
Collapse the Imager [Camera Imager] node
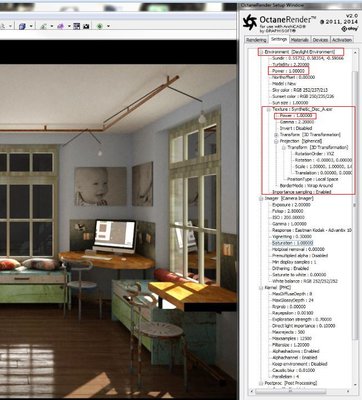point(262,198)
